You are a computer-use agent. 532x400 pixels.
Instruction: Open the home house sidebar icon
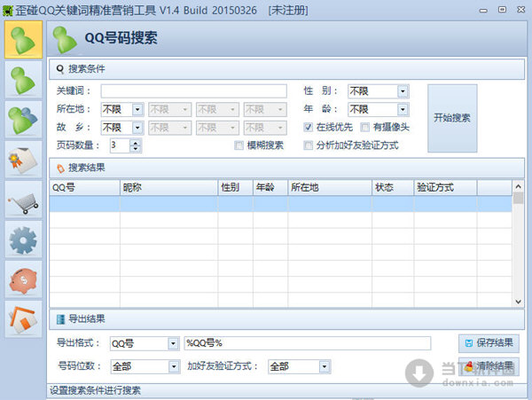tap(23, 319)
